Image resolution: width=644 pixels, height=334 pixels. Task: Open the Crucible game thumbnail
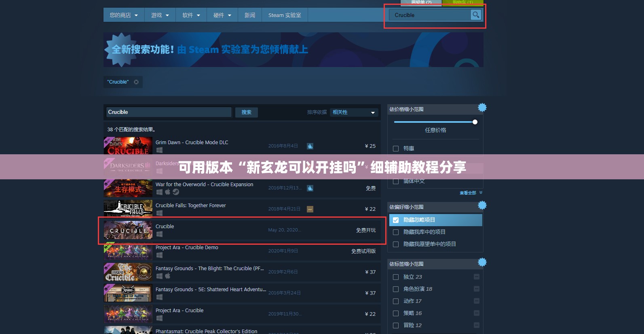tap(128, 230)
